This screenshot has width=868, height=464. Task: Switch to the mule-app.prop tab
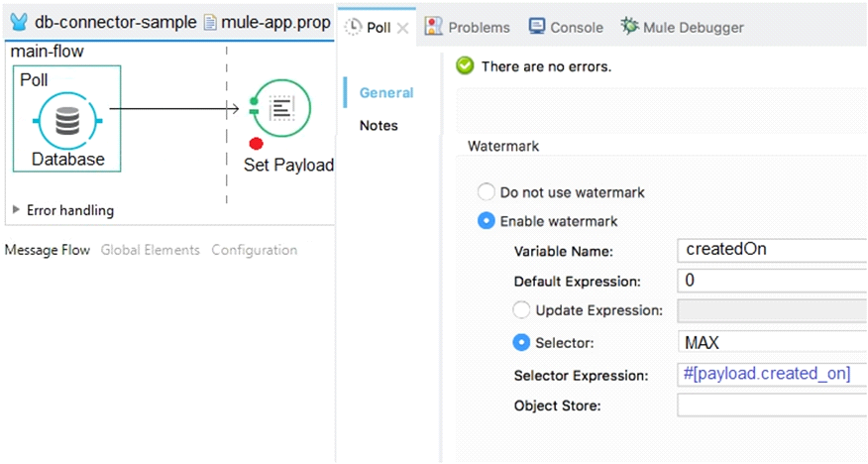point(275,22)
